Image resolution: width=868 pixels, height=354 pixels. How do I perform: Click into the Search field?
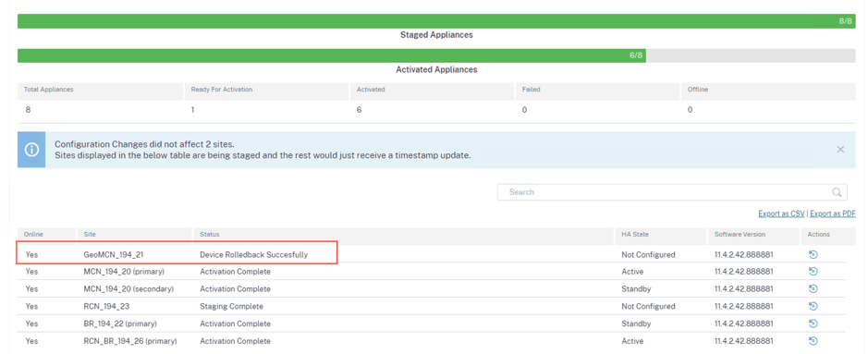672,192
